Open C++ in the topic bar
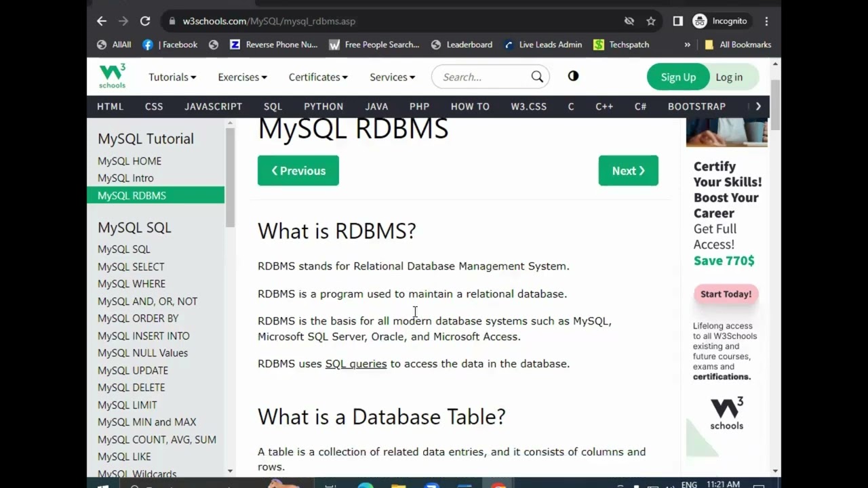The height and width of the screenshot is (488, 868). click(x=604, y=106)
